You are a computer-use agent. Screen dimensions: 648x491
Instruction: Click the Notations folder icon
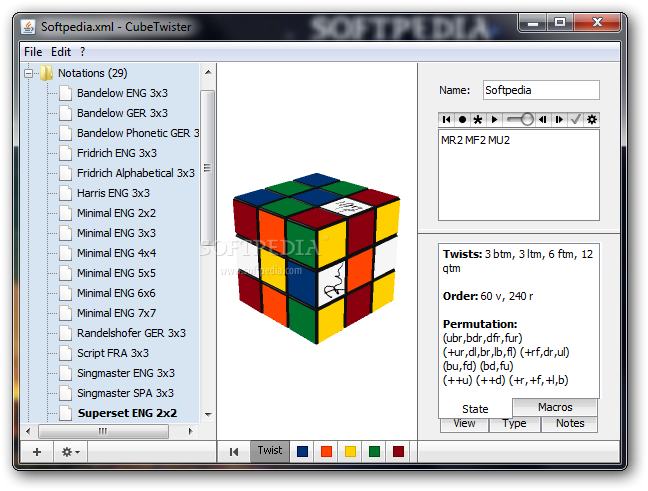tap(46, 73)
